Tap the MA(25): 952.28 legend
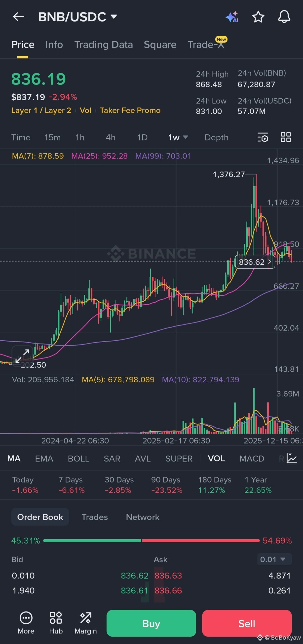The height and width of the screenshot is (644, 303). tap(100, 156)
